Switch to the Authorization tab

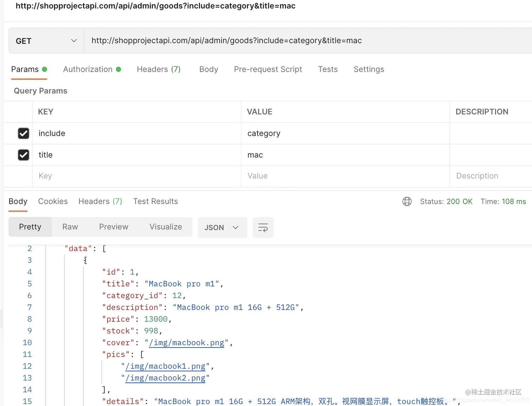92,69
